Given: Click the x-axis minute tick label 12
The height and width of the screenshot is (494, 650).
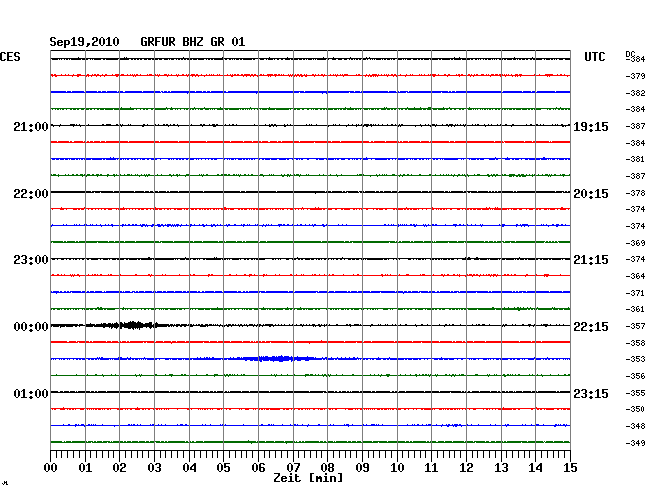Looking at the screenshot, I should pos(466,468).
